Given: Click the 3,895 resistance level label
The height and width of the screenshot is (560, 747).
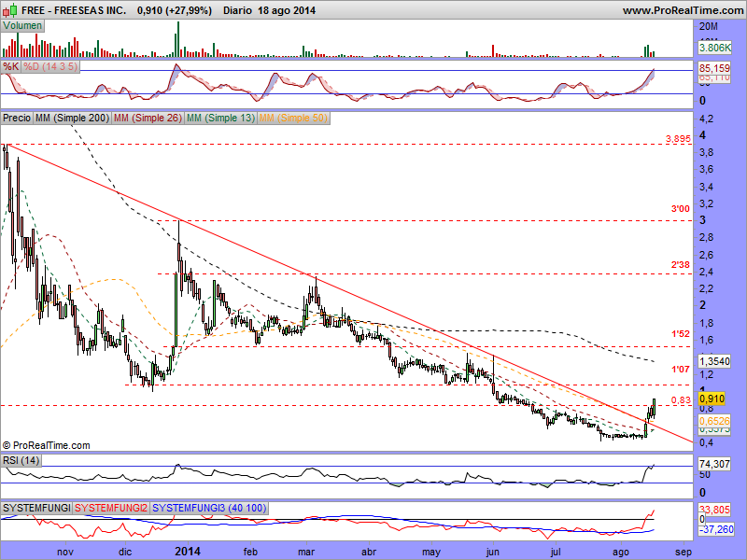Looking at the screenshot, I should click(x=678, y=139).
